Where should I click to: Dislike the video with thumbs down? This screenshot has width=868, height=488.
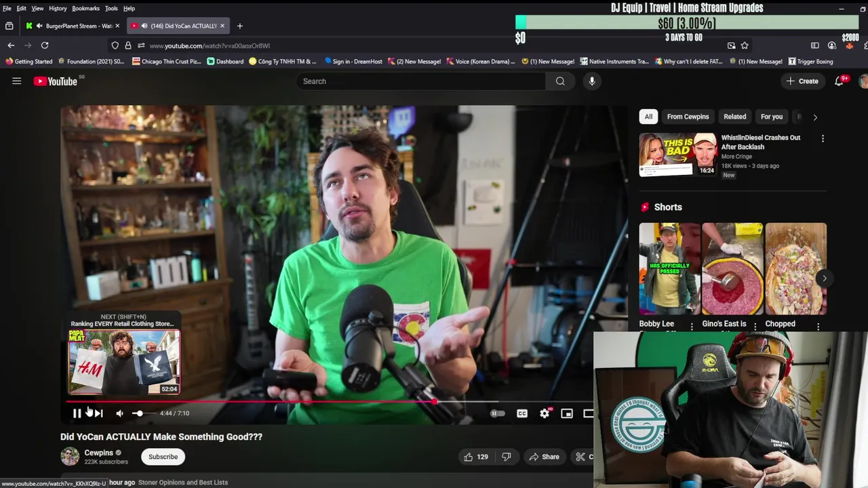(507, 457)
